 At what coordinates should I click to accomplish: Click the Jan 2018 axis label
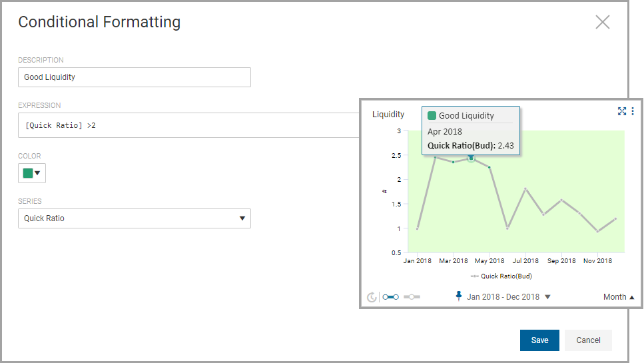point(418,260)
